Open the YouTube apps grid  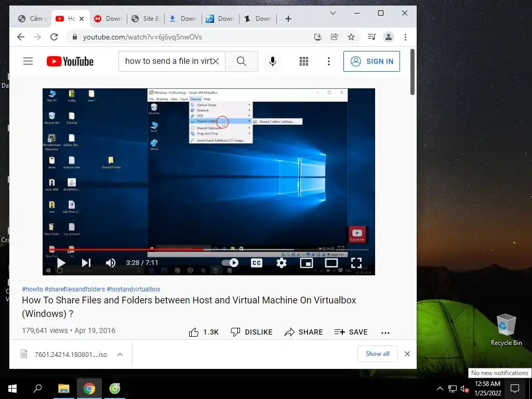click(303, 61)
